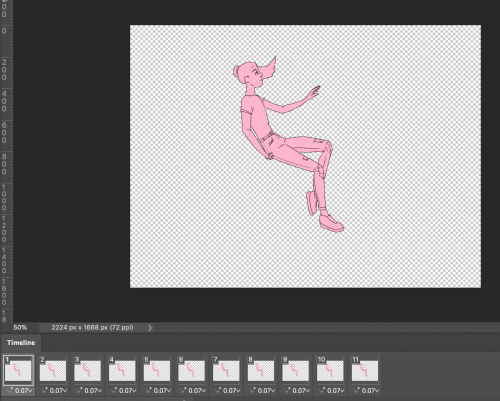Click the document dimensions status text

(92, 328)
